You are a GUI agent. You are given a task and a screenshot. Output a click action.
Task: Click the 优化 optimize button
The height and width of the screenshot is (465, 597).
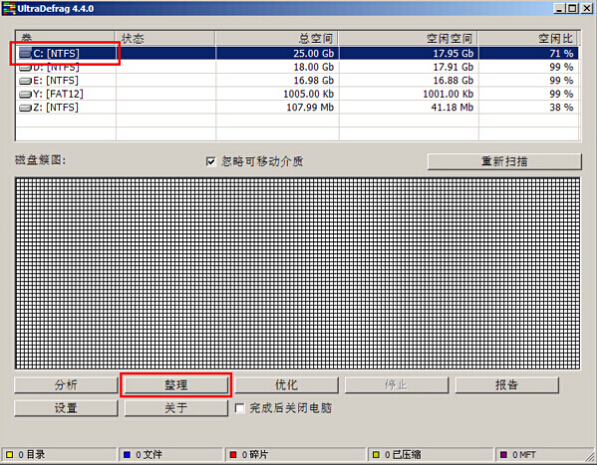pos(286,385)
